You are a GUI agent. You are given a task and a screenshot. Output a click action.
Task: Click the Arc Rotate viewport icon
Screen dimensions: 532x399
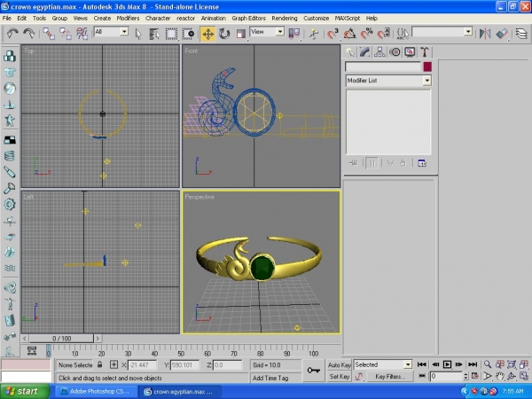[x=512, y=376]
